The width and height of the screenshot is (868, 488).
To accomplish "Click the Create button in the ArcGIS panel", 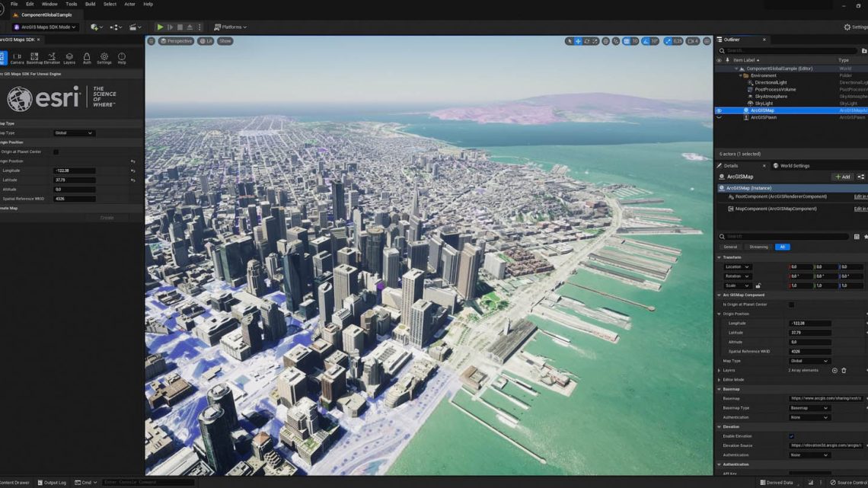I will tap(107, 217).
